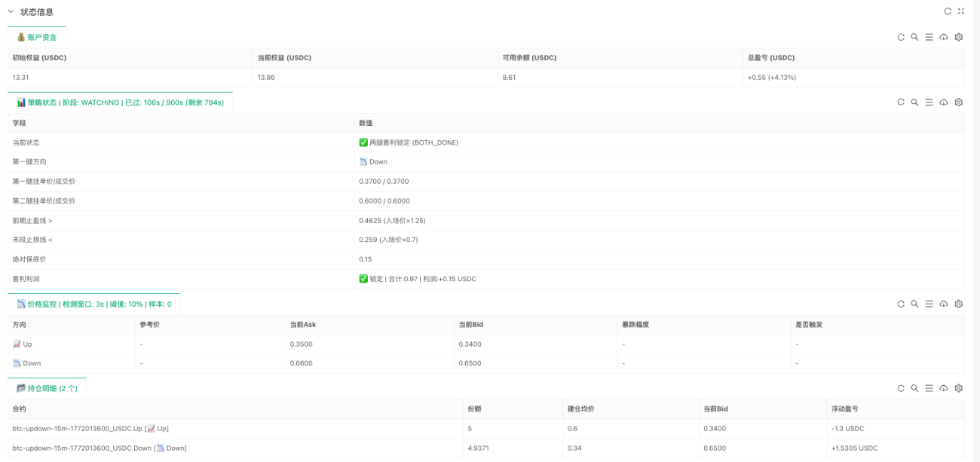Image resolution: width=980 pixels, height=462 pixels.
Task: Select the 价格监控 tab
Action: tap(94, 304)
